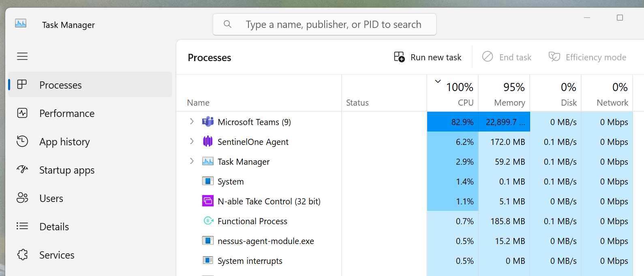Click the 15.2 MB memory cell

504,241
